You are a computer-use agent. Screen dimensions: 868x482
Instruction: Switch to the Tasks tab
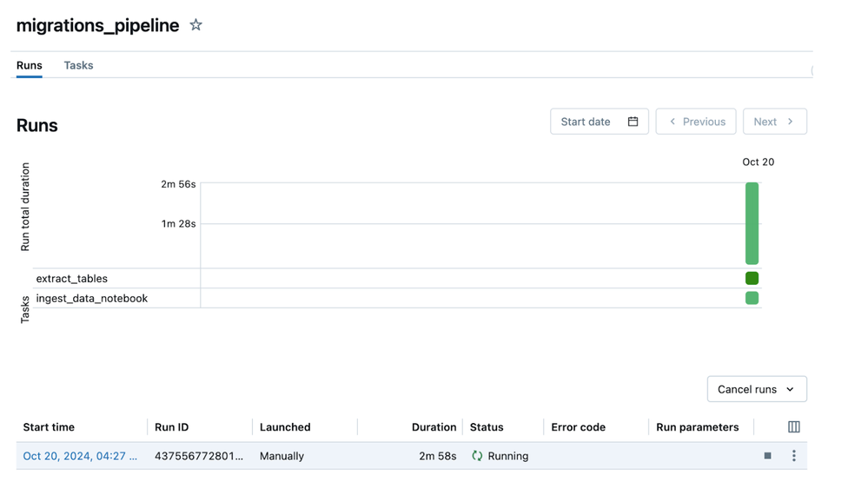coord(78,65)
